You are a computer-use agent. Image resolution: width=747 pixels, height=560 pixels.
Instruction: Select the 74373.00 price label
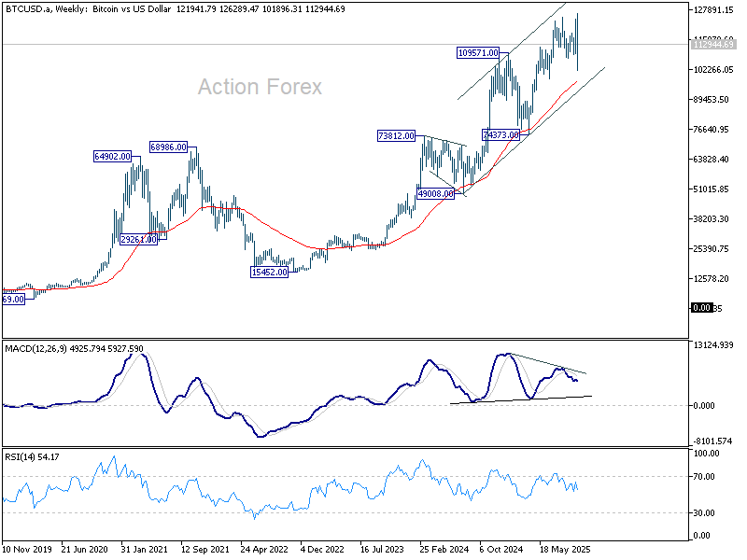point(500,134)
